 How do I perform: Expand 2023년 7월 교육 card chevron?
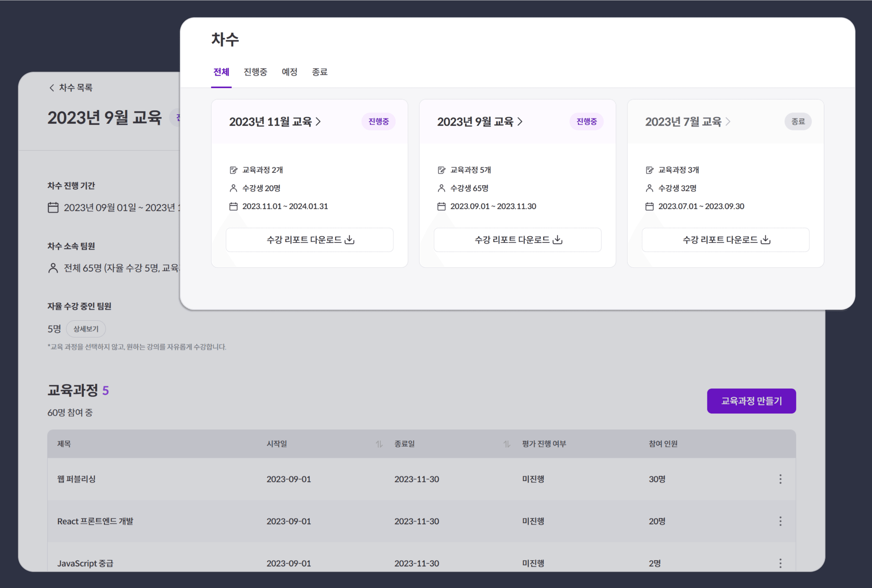[x=728, y=121]
